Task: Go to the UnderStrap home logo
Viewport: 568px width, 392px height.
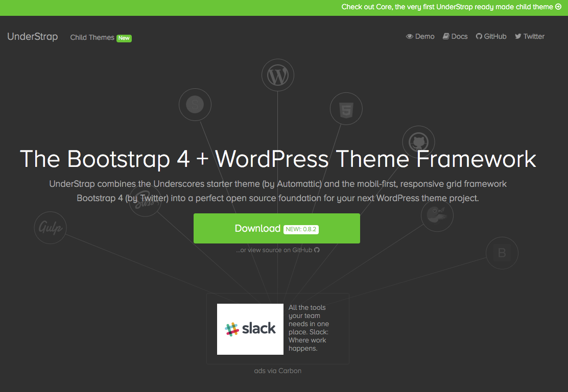Action: point(33,37)
